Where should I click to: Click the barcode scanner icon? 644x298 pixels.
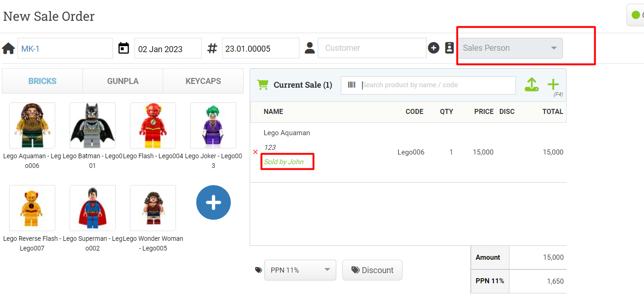352,85
